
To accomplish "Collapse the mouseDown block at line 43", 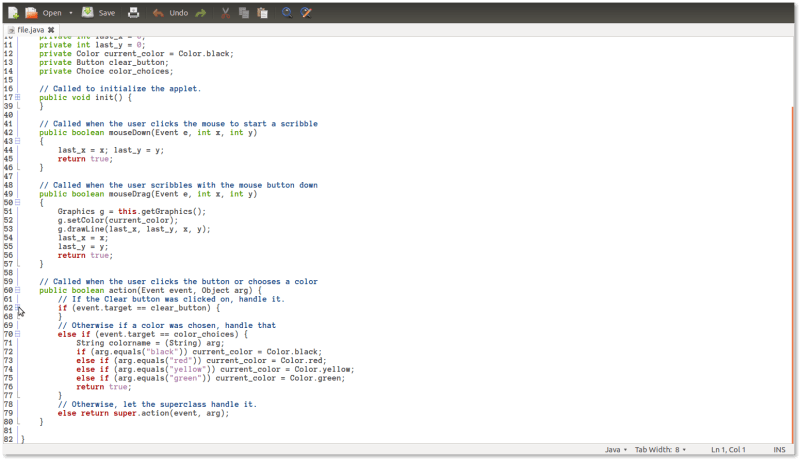I will click(x=17, y=141).
